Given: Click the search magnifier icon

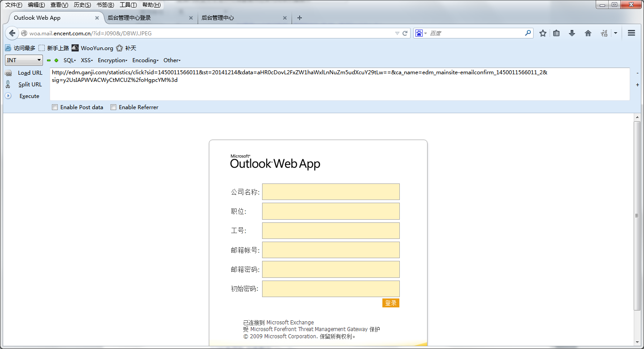Looking at the screenshot, I should click(x=528, y=33).
